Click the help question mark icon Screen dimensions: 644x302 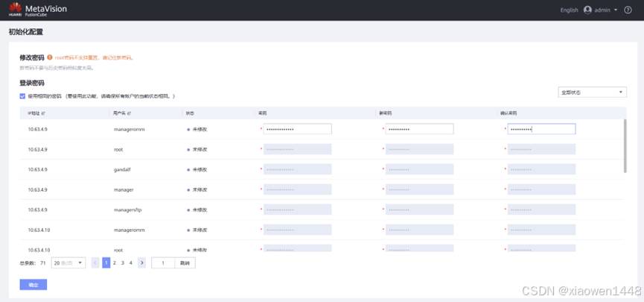coord(628,10)
